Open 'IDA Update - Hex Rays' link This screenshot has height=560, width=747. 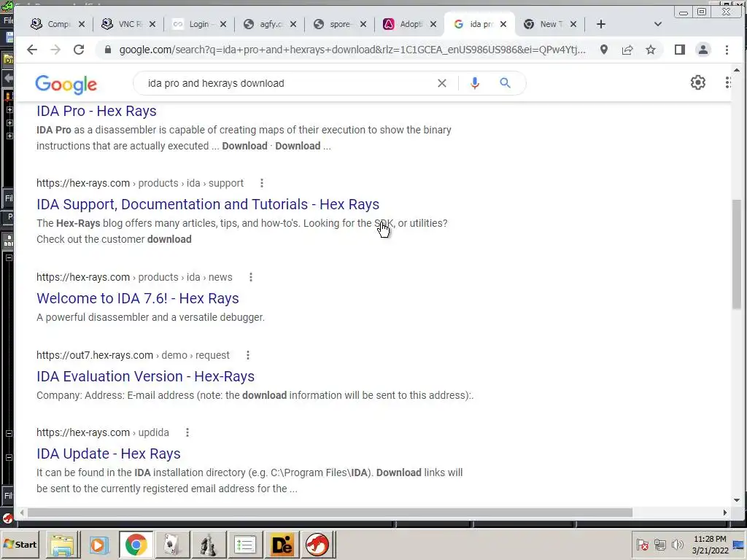pyautogui.click(x=108, y=454)
